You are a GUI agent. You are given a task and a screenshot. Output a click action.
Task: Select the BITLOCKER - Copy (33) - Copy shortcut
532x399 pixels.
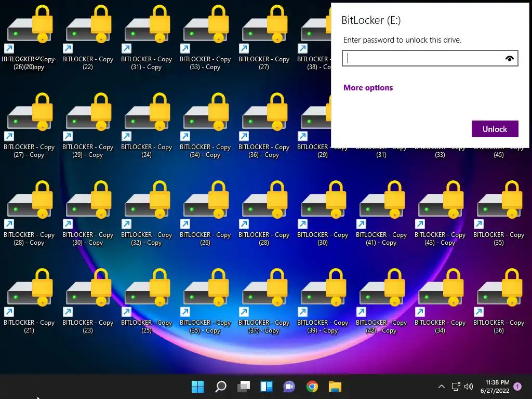pyautogui.click(x=205, y=37)
